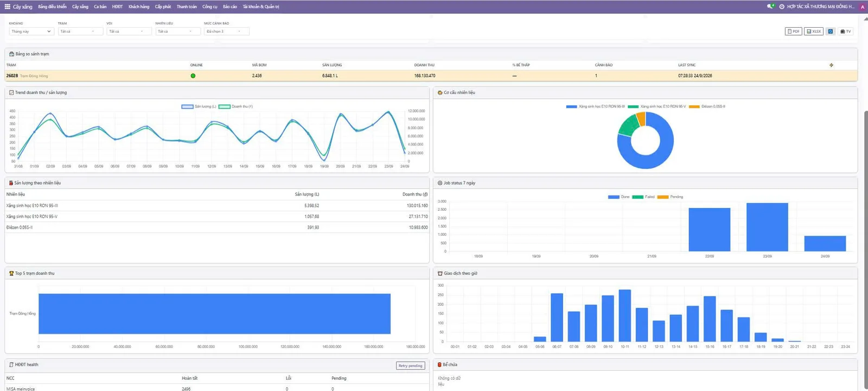Open the apps grid menu icon
Screen dimensions: 868x391
(x=8, y=7)
